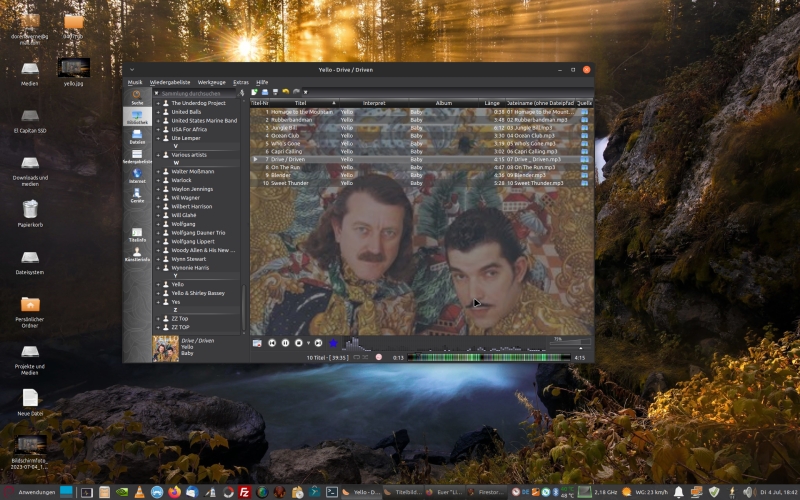Expand the ZZ Top artist node
Viewport: 800px width, 500px height.
(x=157, y=318)
